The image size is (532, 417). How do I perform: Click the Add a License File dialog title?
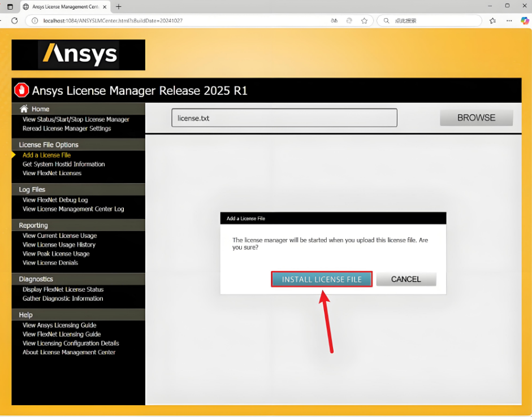pos(245,219)
